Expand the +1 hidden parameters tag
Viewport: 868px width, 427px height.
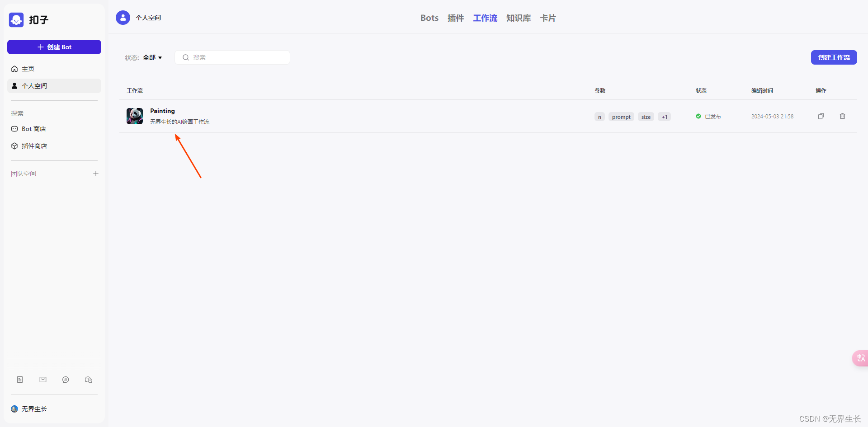click(664, 117)
